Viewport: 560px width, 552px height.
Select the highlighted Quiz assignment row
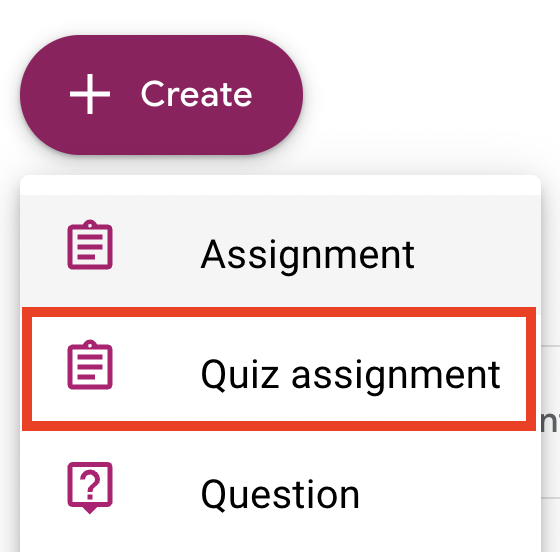tap(279, 369)
